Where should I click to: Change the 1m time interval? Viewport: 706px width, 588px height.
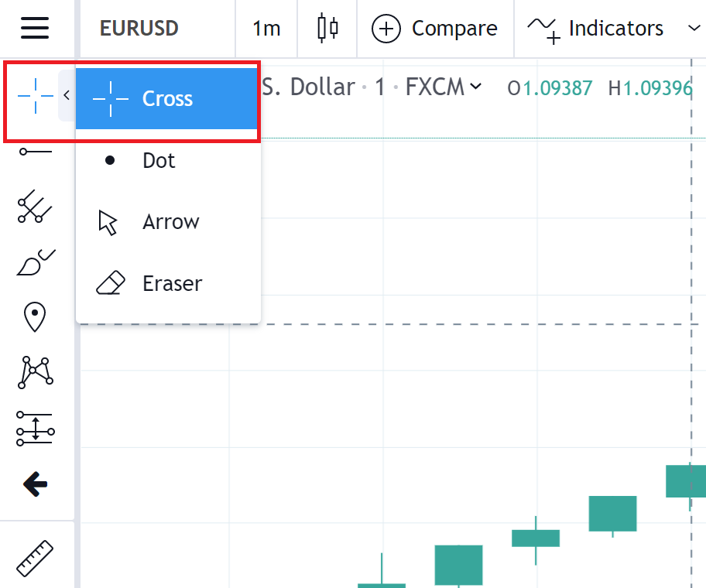click(x=266, y=29)
